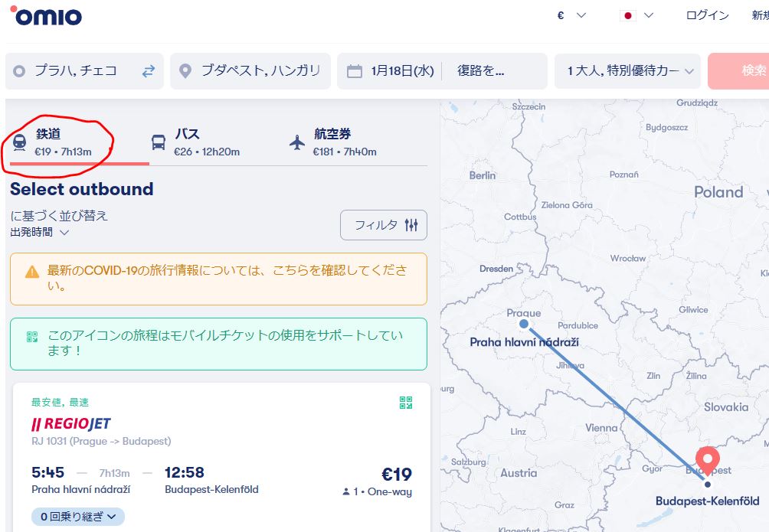Click the プラハ, チェコ origin field
Image resolution: width=769 pixels, height=532 pixels.
(84, 71)
